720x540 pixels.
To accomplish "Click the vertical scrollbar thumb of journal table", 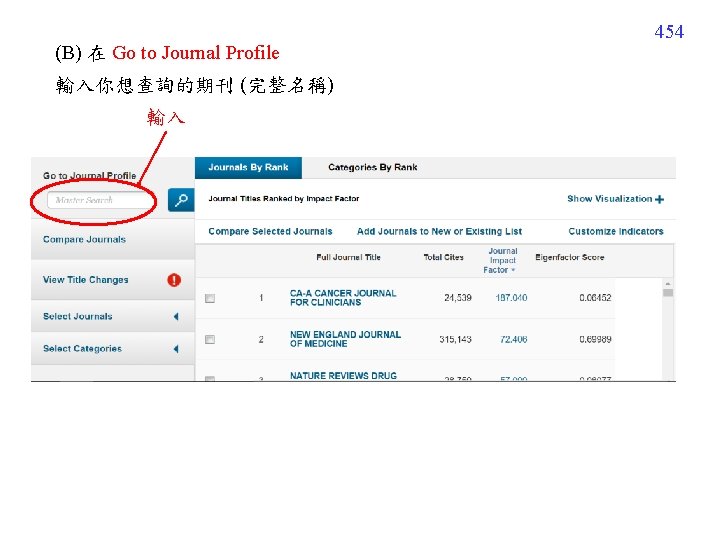I will point(668,292).
